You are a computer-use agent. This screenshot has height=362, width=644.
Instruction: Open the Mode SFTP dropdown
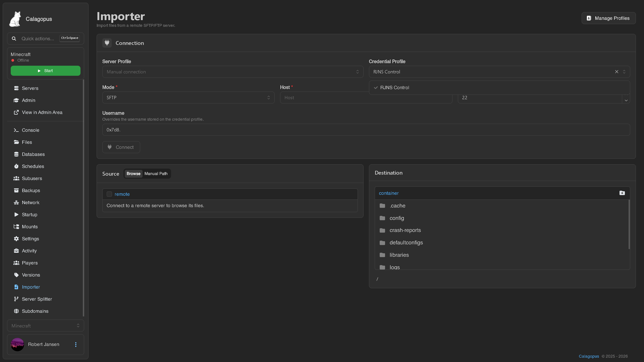(188, 98)
